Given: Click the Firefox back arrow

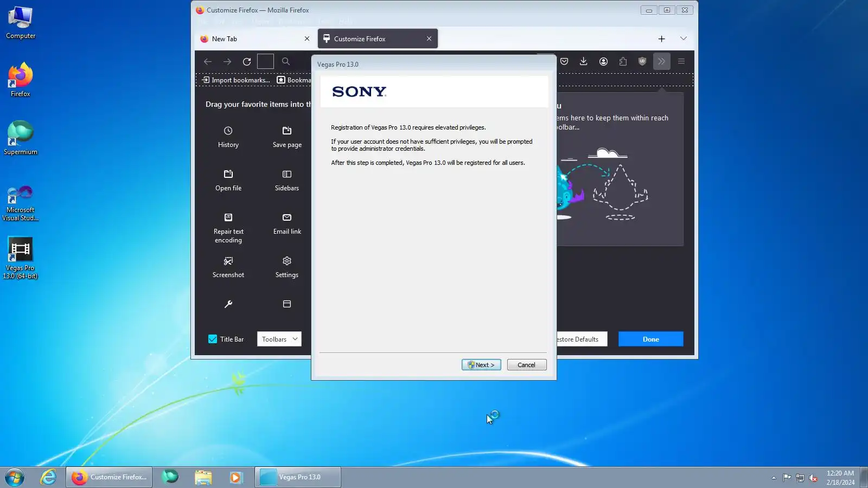Looking at the screenshot, I should pos(208,61).
